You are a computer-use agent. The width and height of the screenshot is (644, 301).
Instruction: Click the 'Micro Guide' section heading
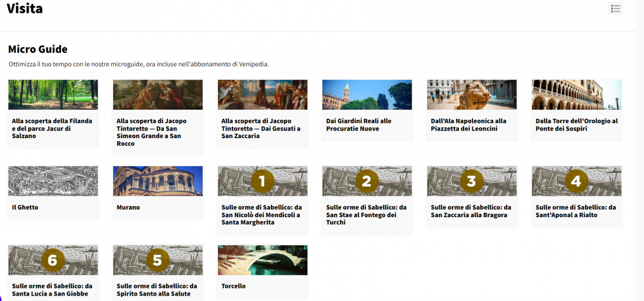(38, 49)
